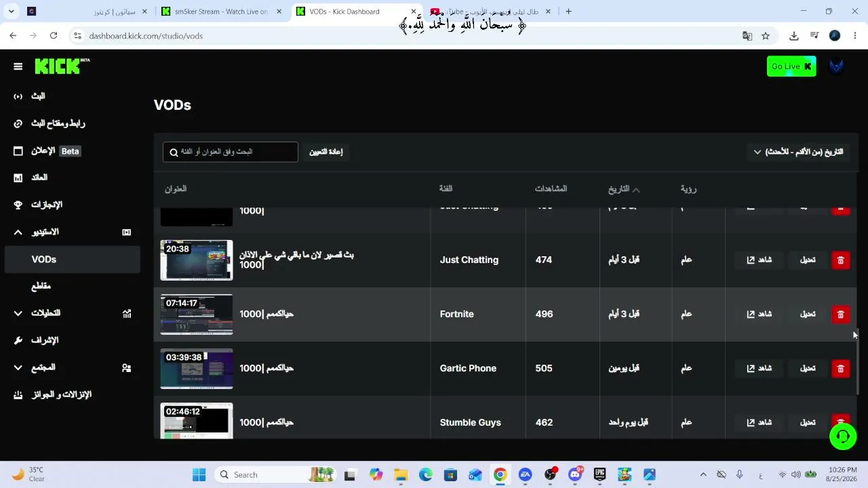Click the Fortnite category text
This screenshot has height=488, width=868.
point(457,314)
